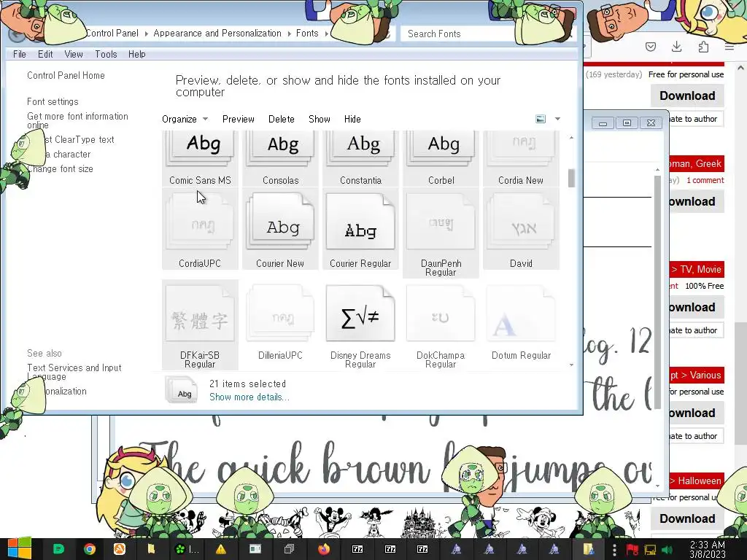Open Firefox downloads arrow icon
747x560 pixels.
point(676,46)
